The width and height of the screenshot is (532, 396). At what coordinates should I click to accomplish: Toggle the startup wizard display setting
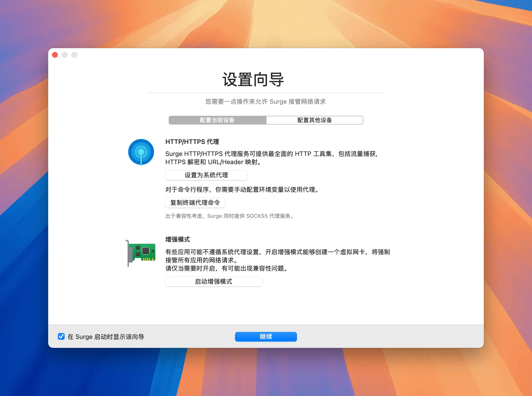61,337
